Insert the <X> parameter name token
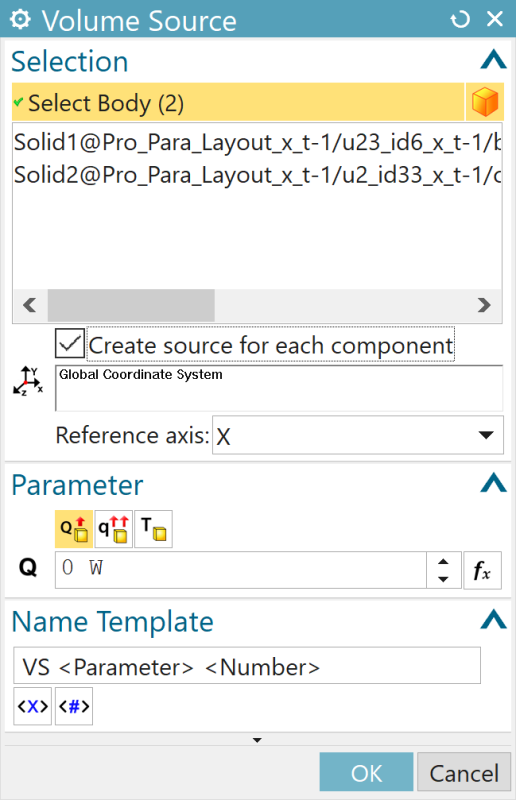Image resolution: width=516 pixels, height=800 pixels. tap(33, 706)
